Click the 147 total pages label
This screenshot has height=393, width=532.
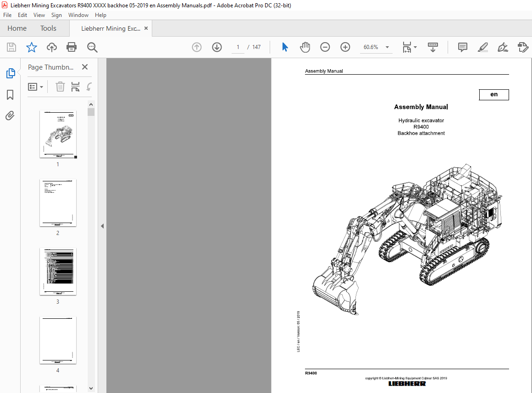coord(256,47)
